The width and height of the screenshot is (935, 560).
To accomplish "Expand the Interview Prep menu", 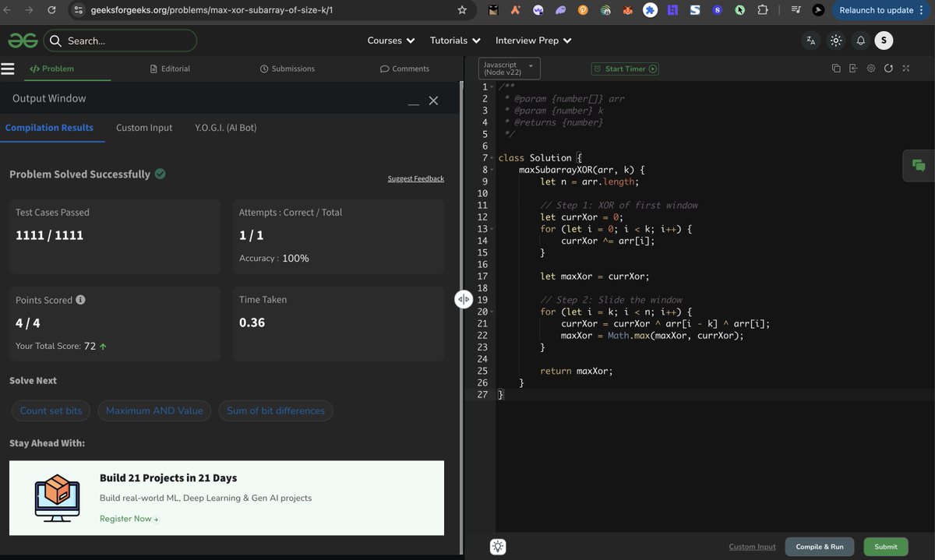I will pyautogui.click(x=534, y=41).
